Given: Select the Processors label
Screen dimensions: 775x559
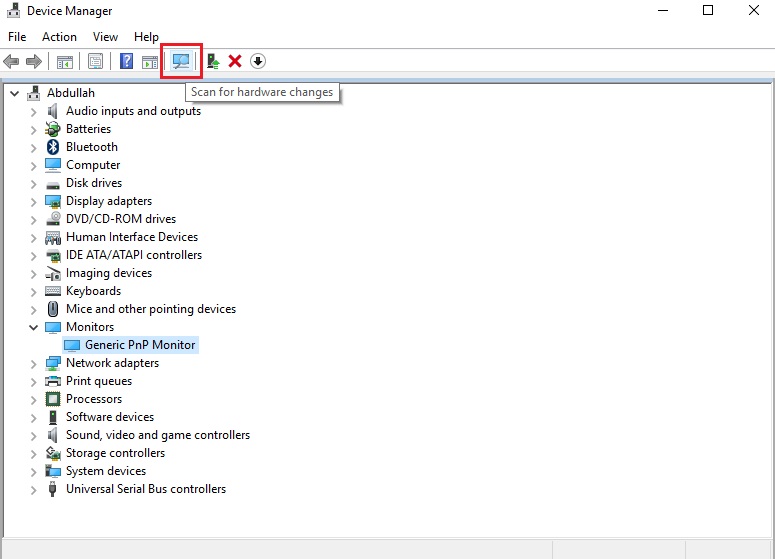Looking at the screenshot, I should pos(94,399).
